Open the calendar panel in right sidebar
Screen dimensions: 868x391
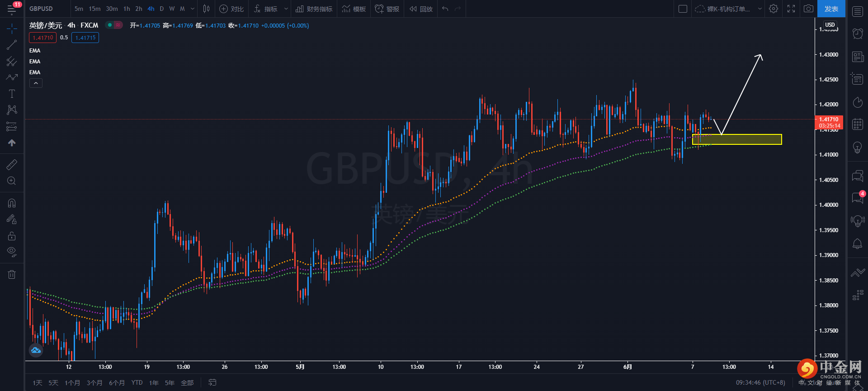(857, 124)
